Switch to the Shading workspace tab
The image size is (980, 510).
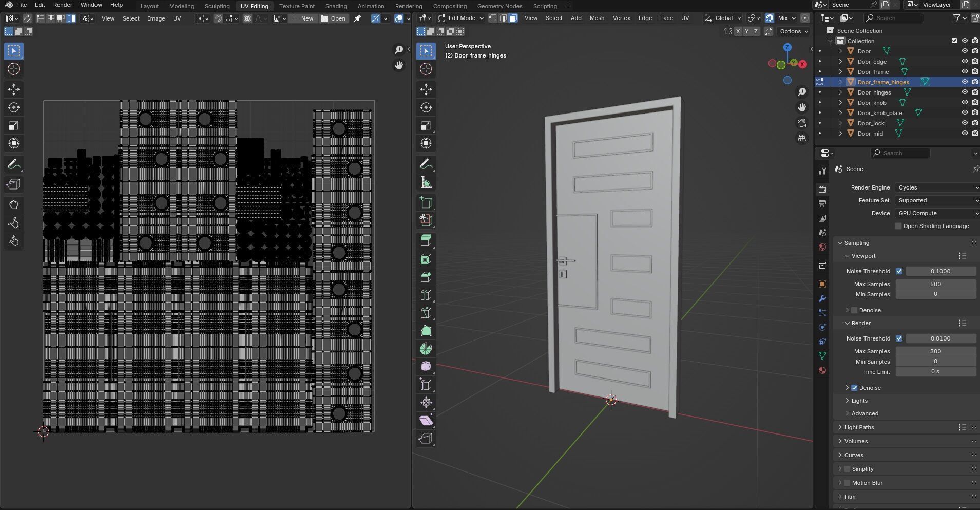coord(336,6)
